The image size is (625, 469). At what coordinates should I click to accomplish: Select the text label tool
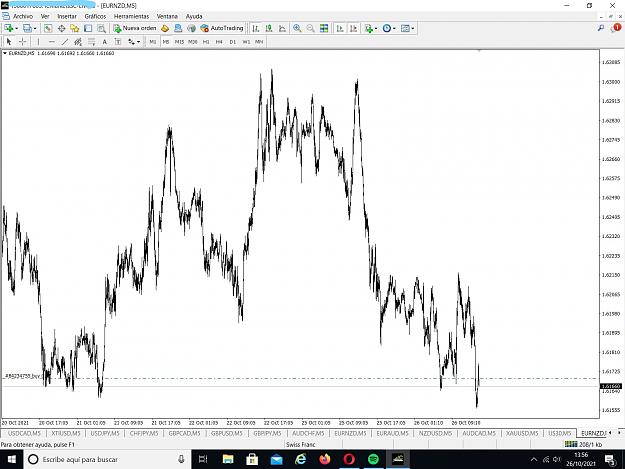(118, 41)
